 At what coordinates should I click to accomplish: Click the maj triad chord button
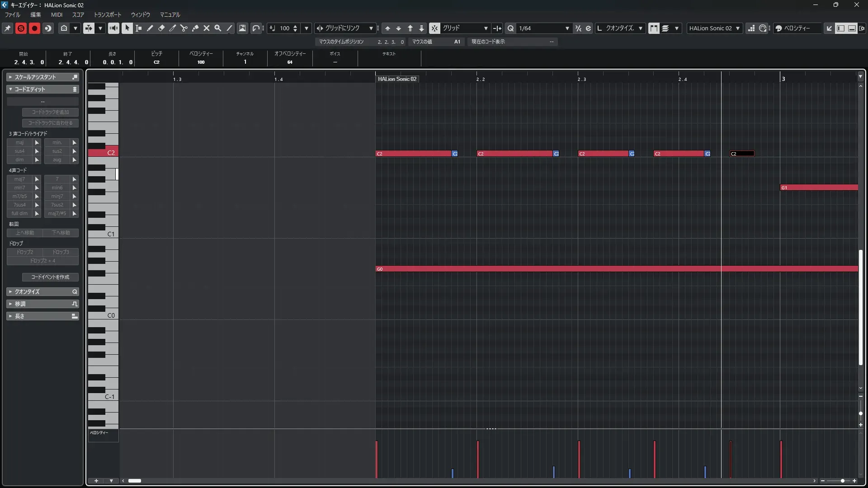tap(19, 142)
